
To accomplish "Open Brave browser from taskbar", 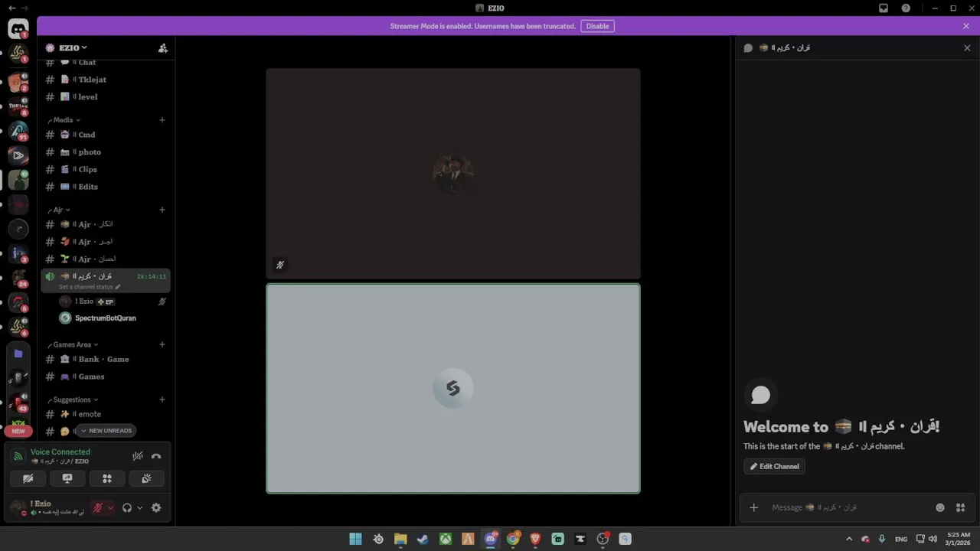I will [x=535, y=539].
